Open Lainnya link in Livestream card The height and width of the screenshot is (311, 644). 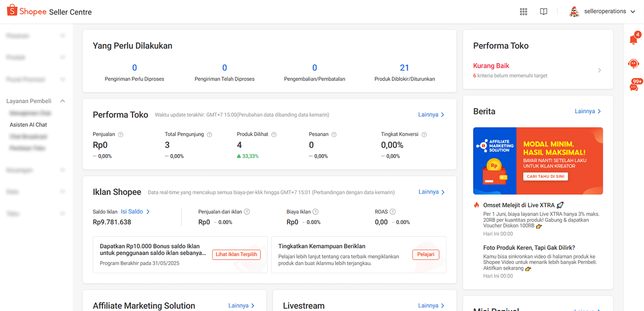click(x=431, y=306)
